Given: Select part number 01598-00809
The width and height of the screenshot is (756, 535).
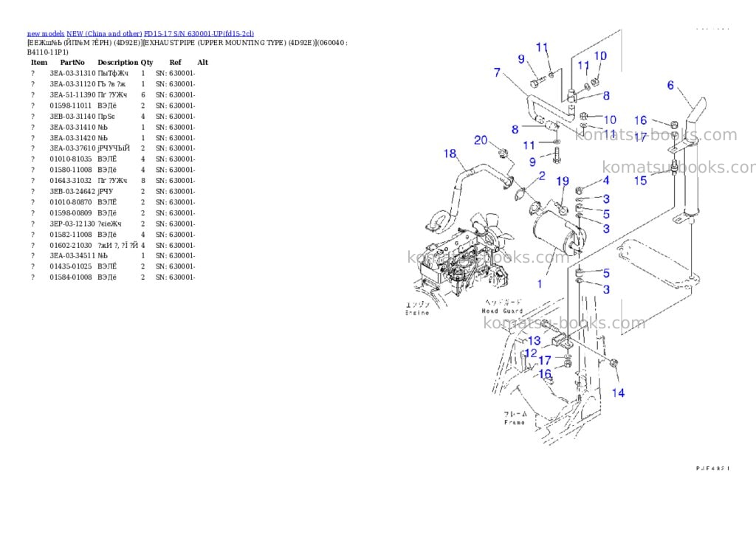Looking at the screenshot, I should tap(70, 213).
